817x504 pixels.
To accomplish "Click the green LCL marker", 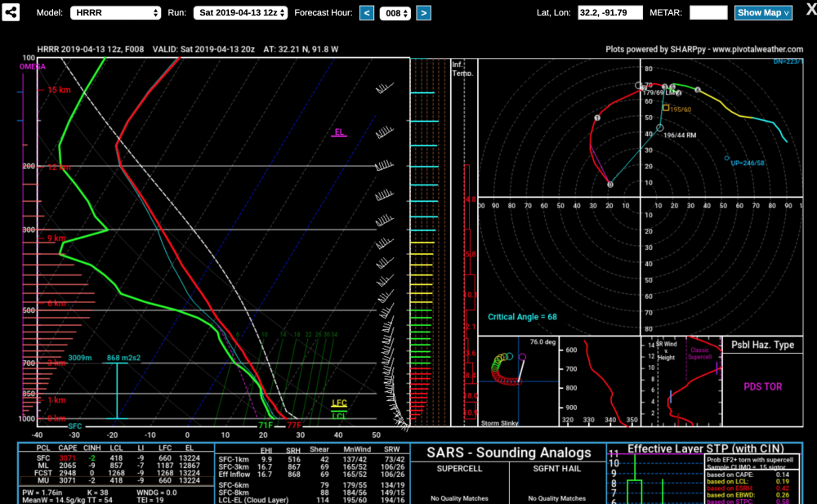I will [339, 416].
